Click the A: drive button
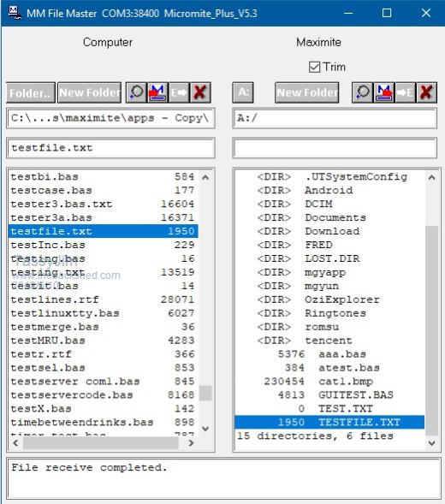The width and height of the screenshot is (445, 504). [243, 92]
